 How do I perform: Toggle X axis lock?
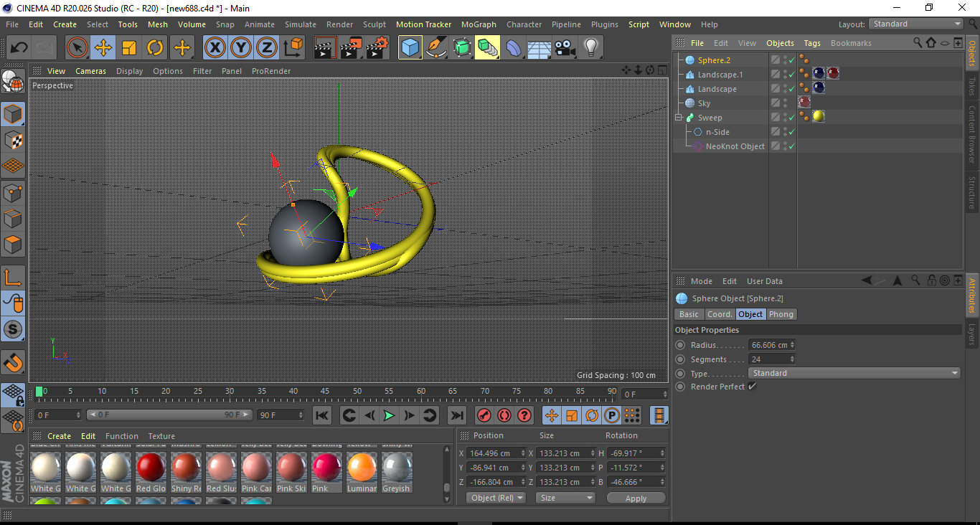[x=215, y=48]
